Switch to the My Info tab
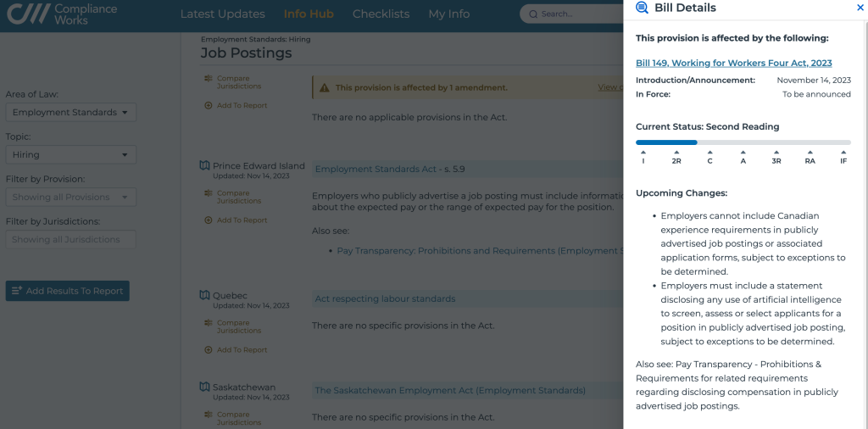Screen dimensions: 868x429 click(x=448, y=14)
